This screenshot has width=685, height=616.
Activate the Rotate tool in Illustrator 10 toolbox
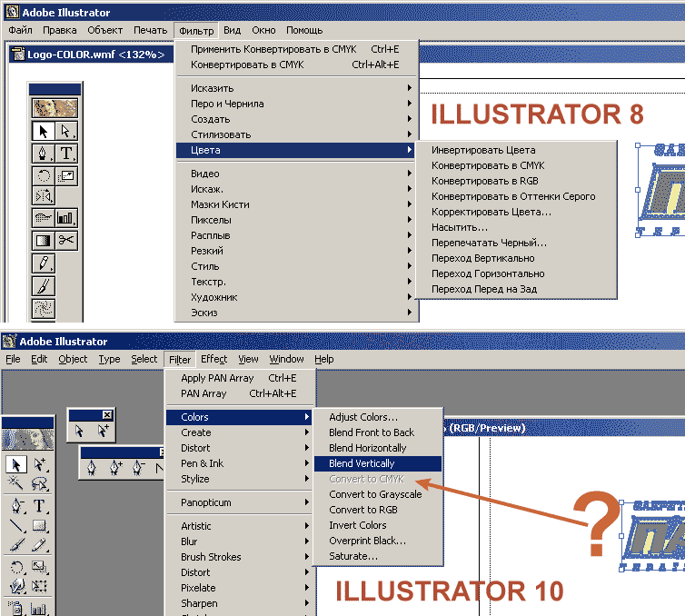click(x=16, y=567)
